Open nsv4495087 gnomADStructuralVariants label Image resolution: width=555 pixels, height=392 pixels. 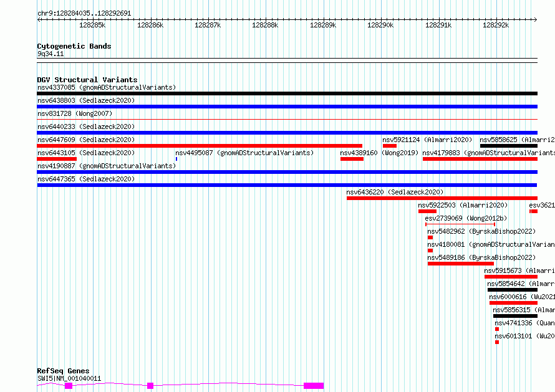(x=244, y=153)
